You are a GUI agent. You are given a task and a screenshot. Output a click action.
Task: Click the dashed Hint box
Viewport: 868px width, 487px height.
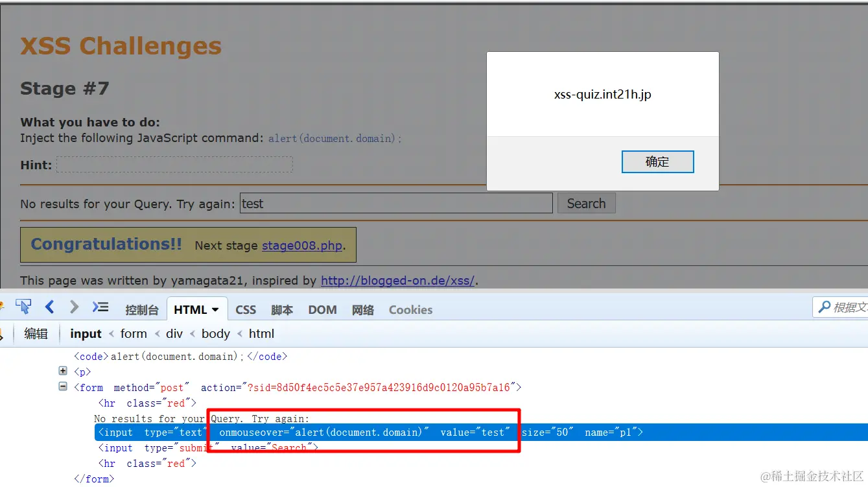[x=174, y=165]
